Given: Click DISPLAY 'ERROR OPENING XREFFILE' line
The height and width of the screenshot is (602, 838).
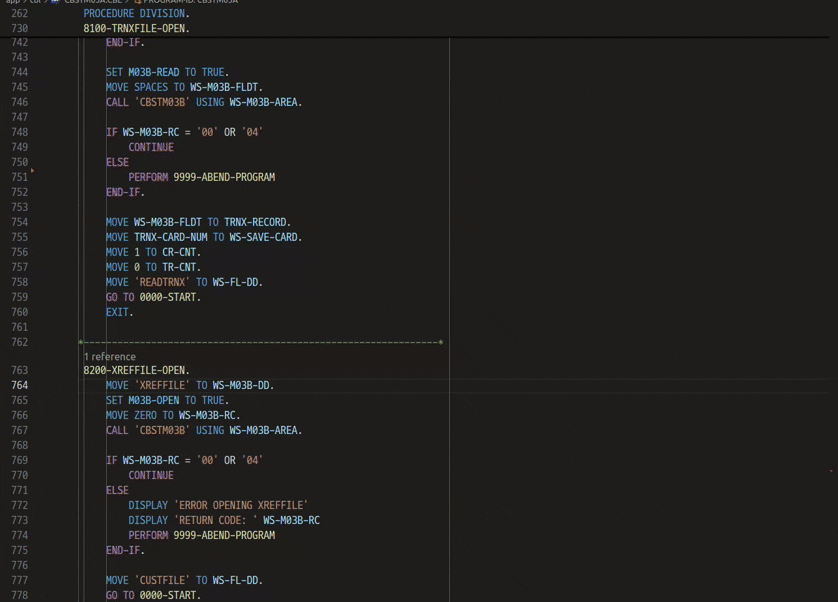Looking at the screenshot, I should (x=218, y=505).
